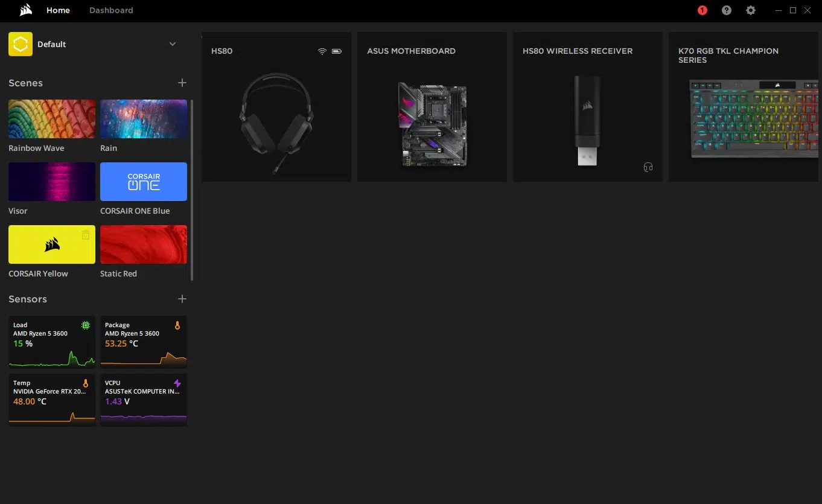
Task: Open the K70 RGB TKL keyboard card
Action: [744, 107]
